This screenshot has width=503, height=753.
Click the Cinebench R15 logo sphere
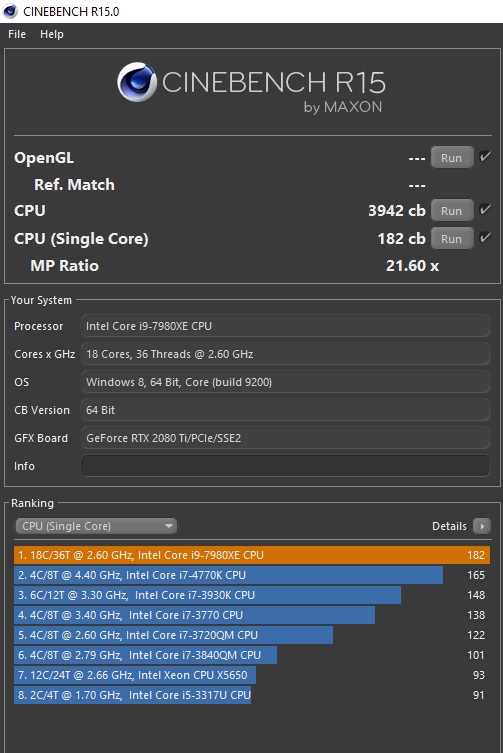137,82
